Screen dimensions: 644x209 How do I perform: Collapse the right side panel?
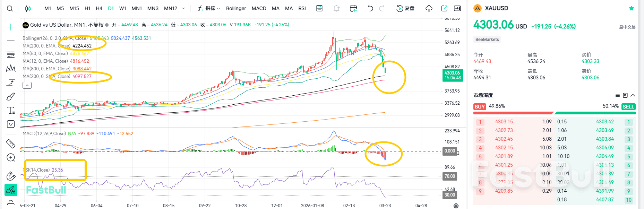(457, 8)
